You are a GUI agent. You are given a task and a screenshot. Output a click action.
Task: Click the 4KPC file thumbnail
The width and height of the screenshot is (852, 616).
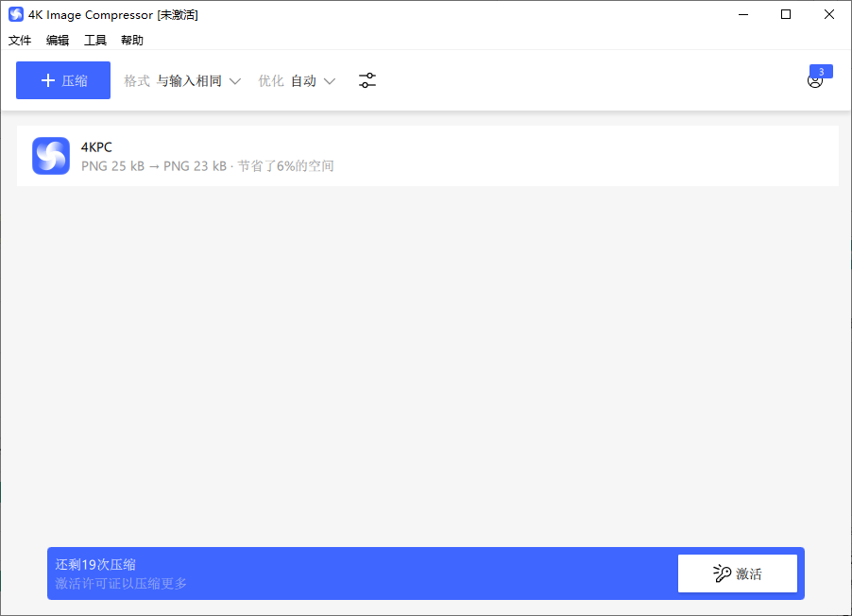[51, 156]
